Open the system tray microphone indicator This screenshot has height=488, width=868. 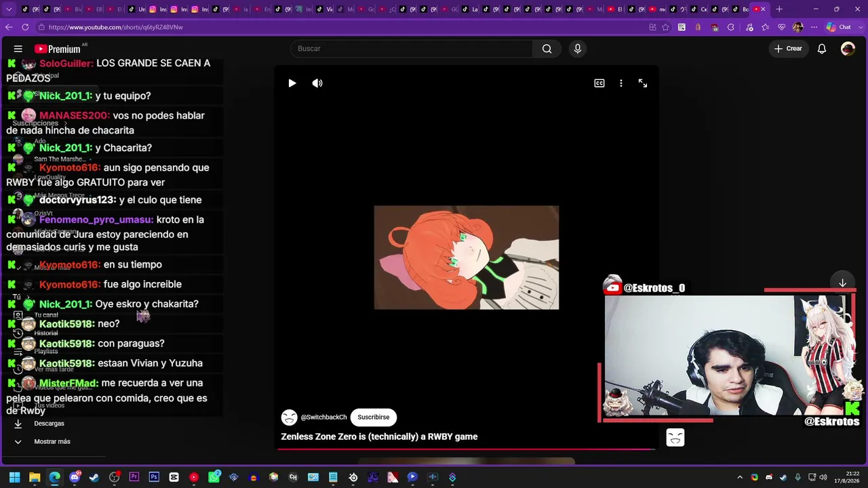coord(797,477)
